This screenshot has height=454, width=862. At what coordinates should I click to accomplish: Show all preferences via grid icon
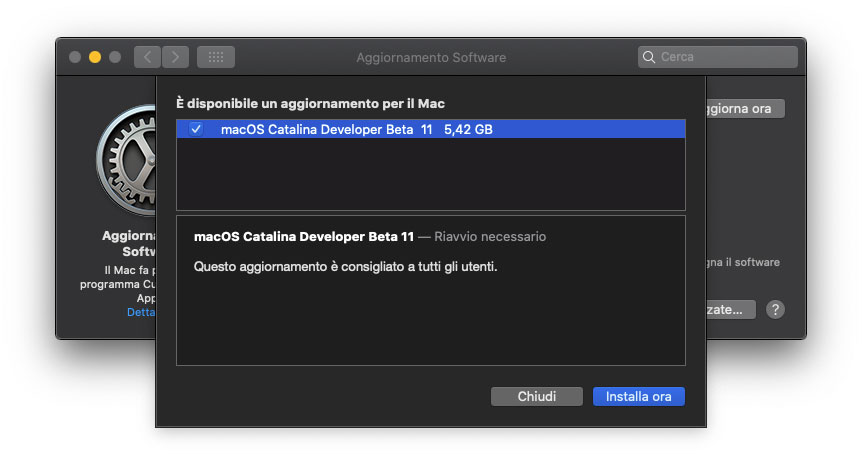pos(215,57)
